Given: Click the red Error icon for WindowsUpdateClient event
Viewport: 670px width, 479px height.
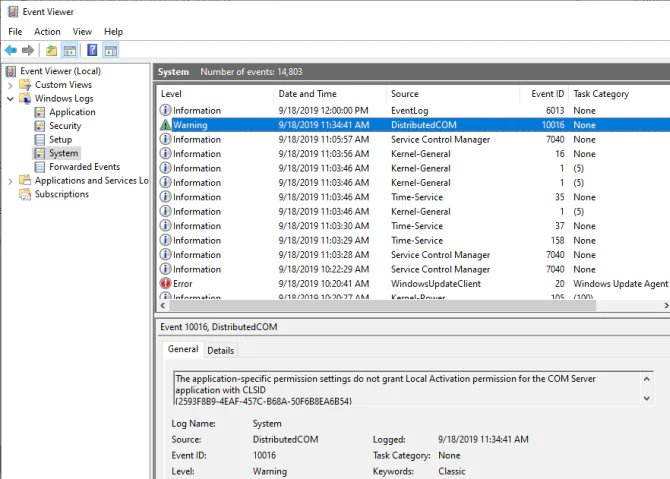Looking at the screenshot, I should pos(165,283).
